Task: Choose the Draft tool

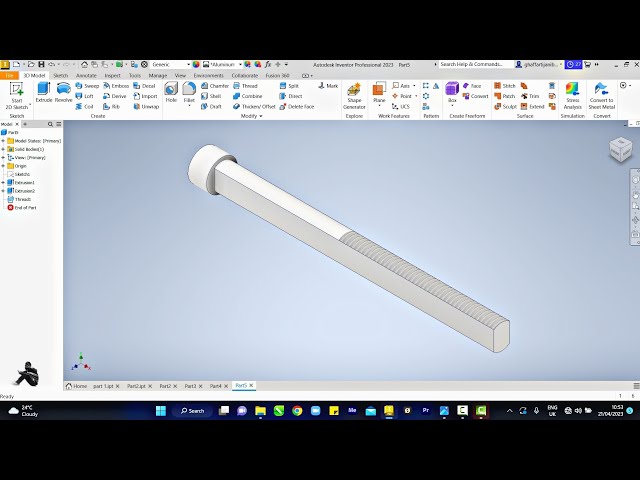Action: pos(211,107)
